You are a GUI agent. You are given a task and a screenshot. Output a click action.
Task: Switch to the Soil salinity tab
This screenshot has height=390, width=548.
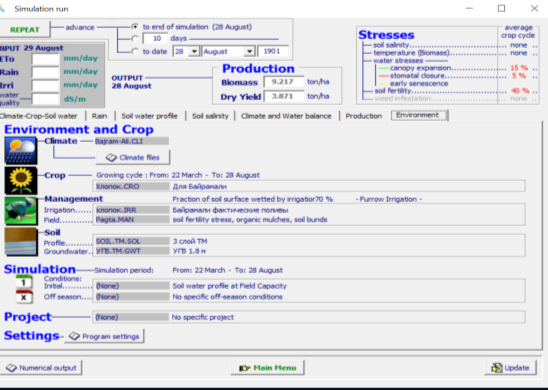point(210,116)
